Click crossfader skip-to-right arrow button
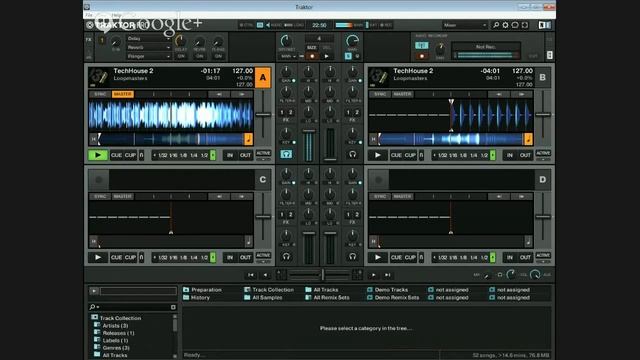Image resolution: width=640 pixels, height=360 pixels. (x=387, y=275)
